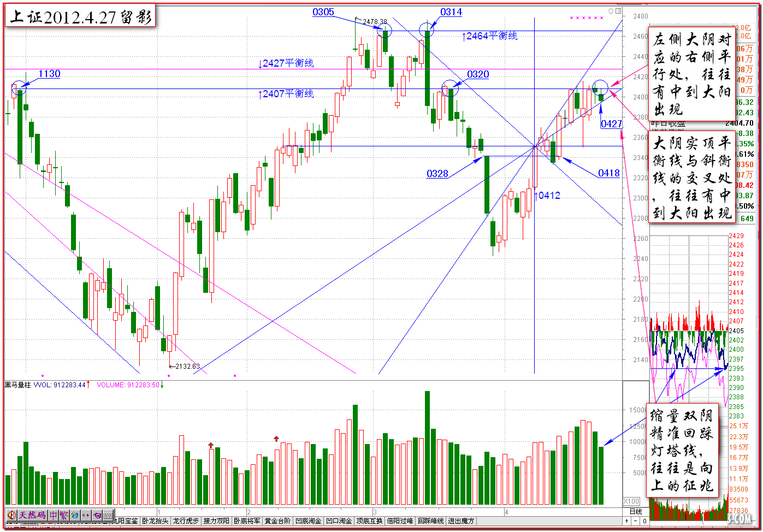Select the 顶底互换 tab
The image size is (763, 532).
pos(369,521)
